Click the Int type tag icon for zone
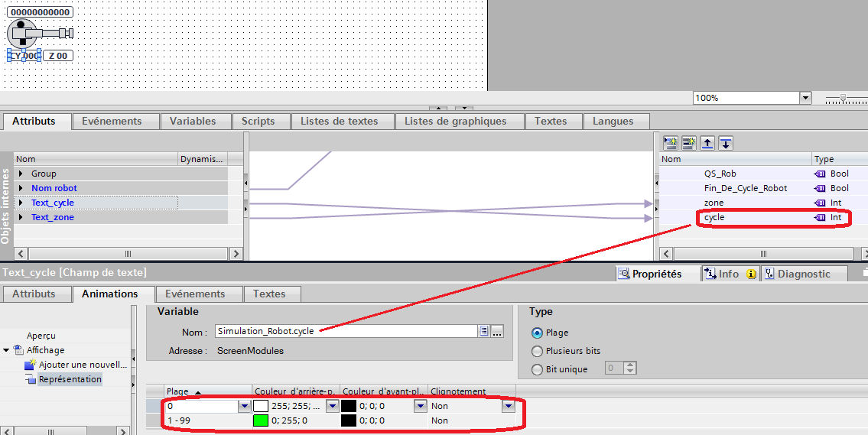Screen dimensions: 868x435 tap(820, 203)
